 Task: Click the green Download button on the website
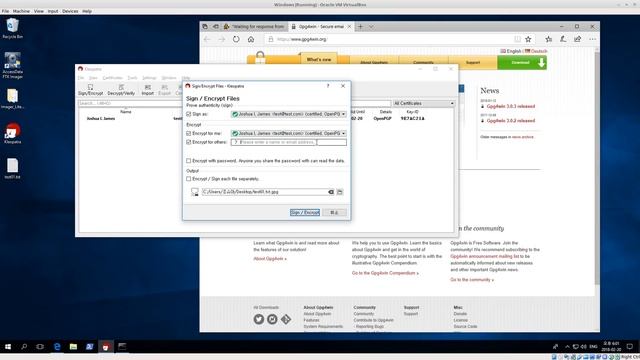point(522,62)
